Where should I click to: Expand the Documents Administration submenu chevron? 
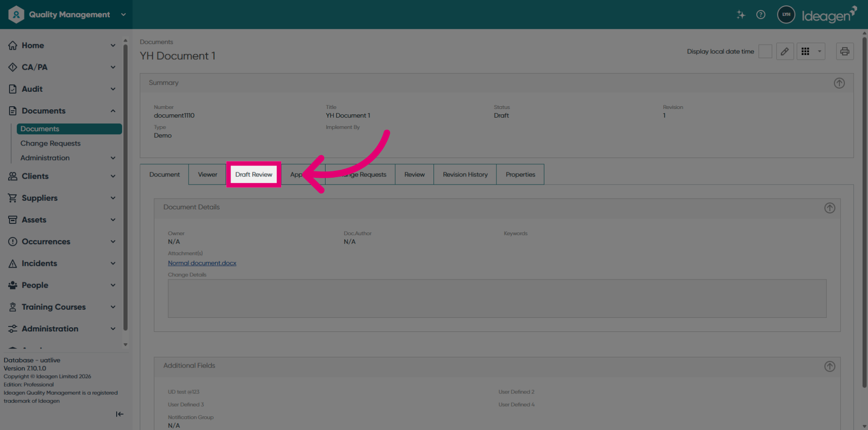pyautogui.click(x=113, y=158)
